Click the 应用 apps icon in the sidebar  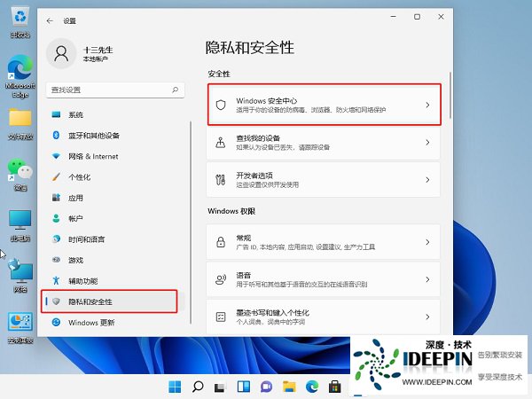56,198
